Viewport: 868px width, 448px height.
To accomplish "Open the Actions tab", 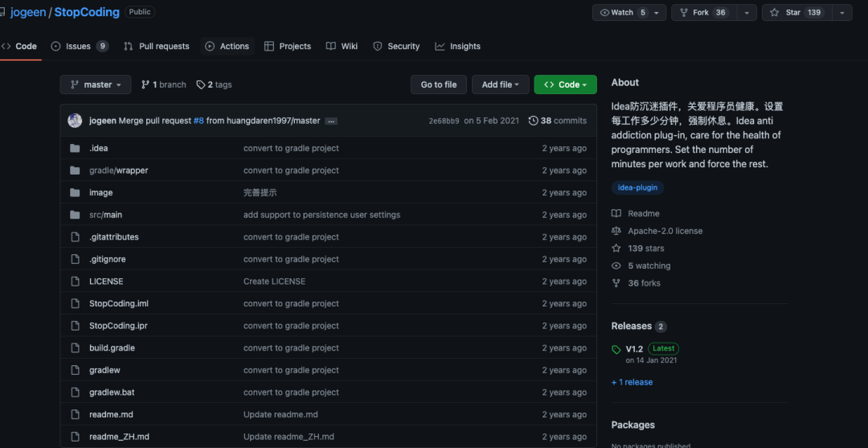I will click(x=227, y=47).
